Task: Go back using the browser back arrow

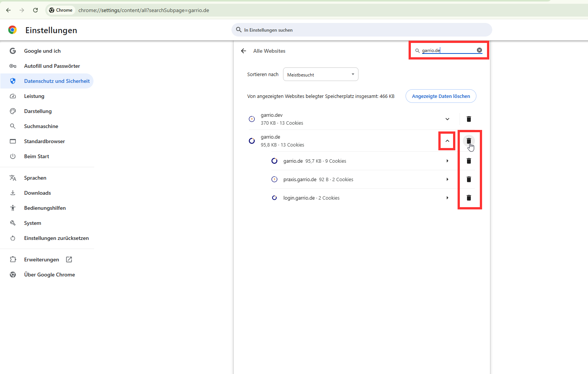Action: pos(8,10)
